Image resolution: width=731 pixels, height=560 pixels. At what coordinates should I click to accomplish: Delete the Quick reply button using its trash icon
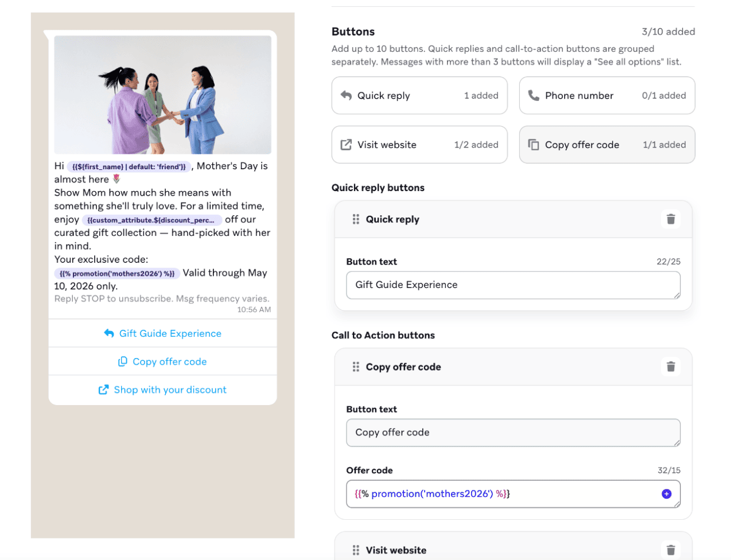[x=671, y=219]
